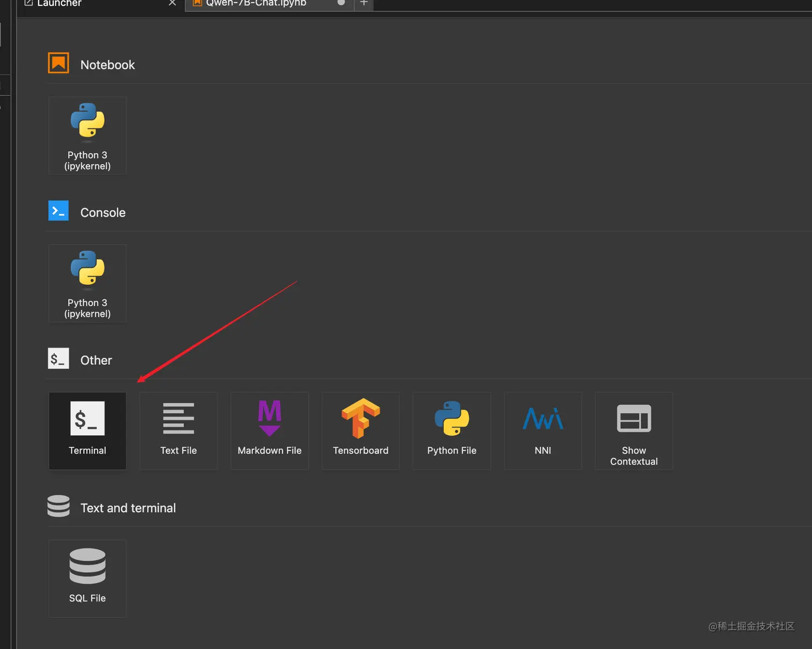Open Tensorboard from the launcher
Viewport: 812px width, 649px height.
click(360, 430)
